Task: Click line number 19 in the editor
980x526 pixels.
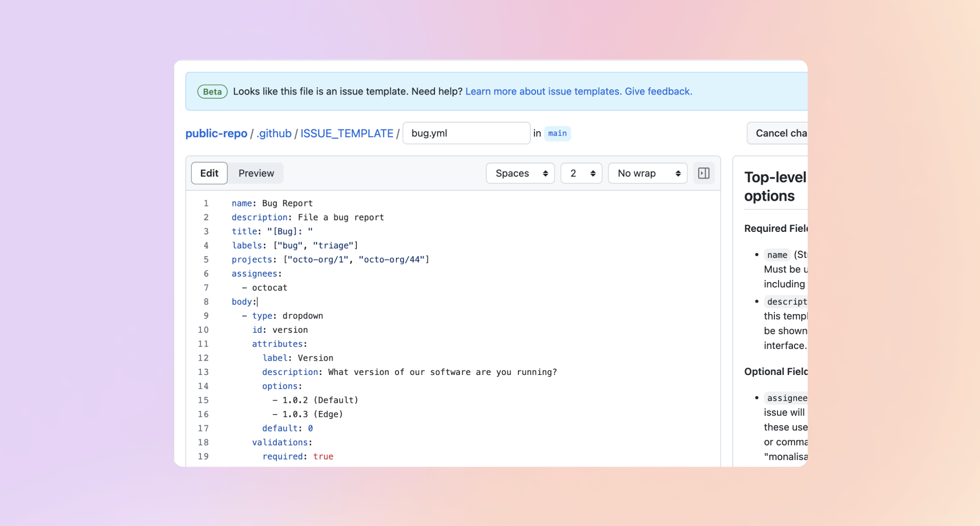Action: [204, 456]
